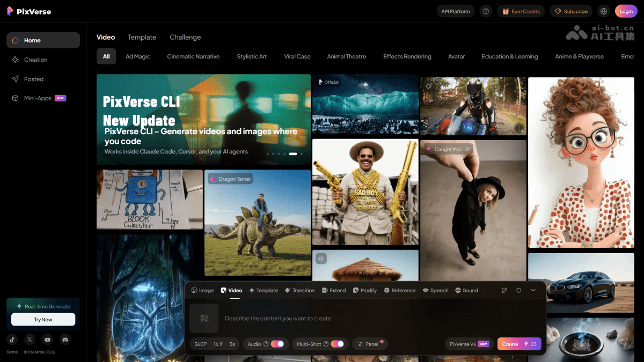Open the X social link
Screen dimensions: 644x362
pyautogui.click(x=30, y=339)
